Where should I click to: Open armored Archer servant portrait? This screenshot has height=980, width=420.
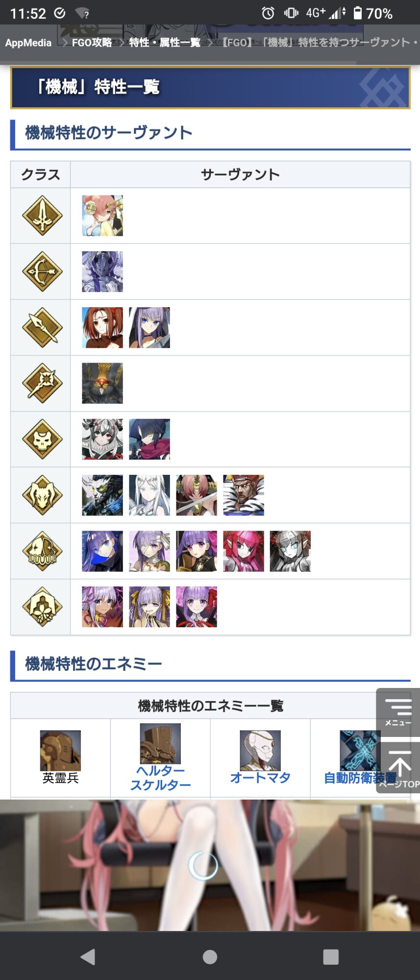coord(102,271)
